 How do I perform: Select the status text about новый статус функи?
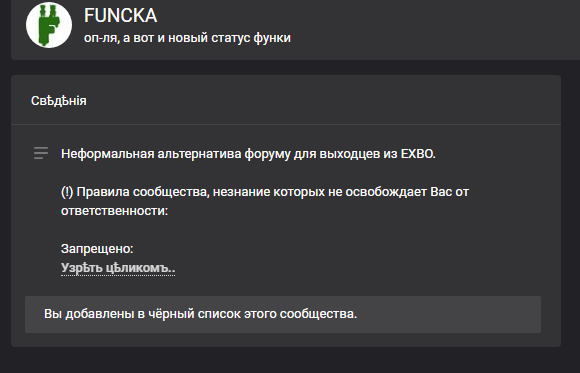pyautogui.click(x=187, y=38)
